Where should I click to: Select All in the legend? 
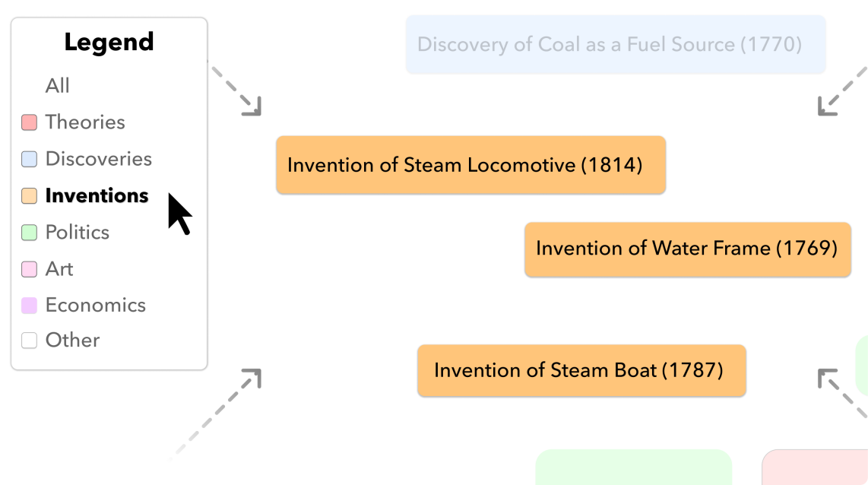[57, 86]
